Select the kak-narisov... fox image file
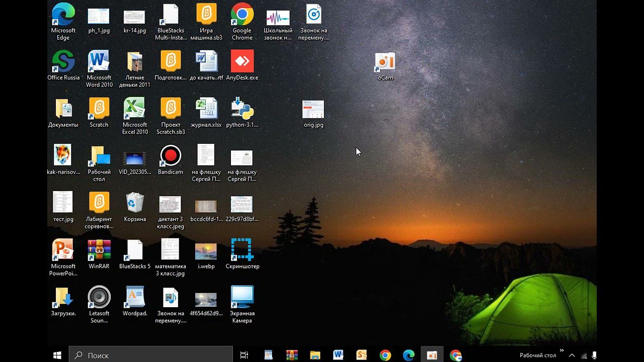Image resolution: width=644 pixels, height=362 pixels. 63,160
